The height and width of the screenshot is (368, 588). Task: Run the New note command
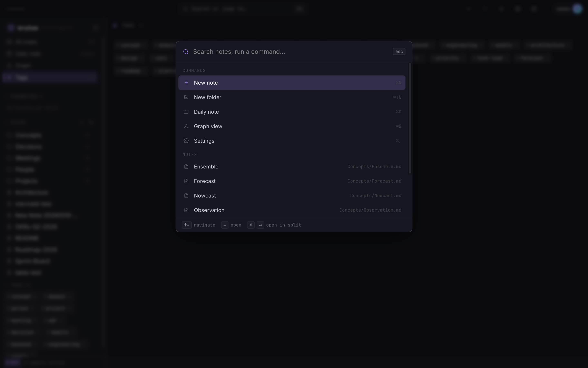click(x=292, y=83)
